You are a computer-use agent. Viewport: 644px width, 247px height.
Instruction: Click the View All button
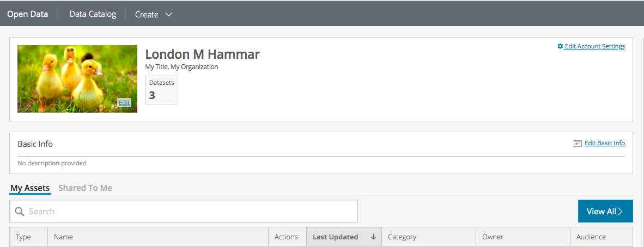point(605,211)
